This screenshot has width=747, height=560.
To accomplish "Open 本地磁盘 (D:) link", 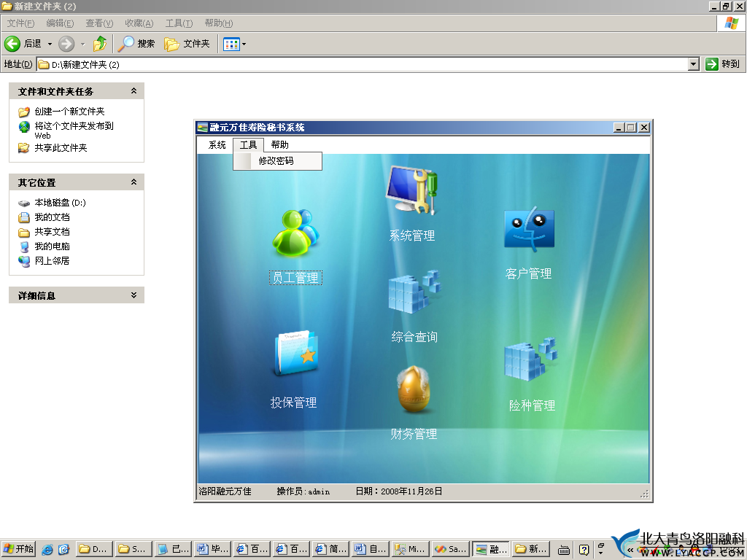I will (60, 203).
